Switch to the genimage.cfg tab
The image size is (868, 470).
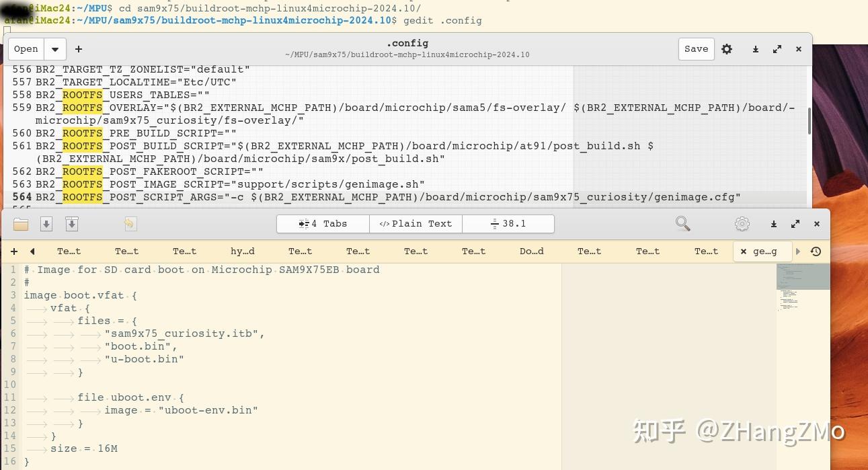pyautogui.click(x=764, y=251)
